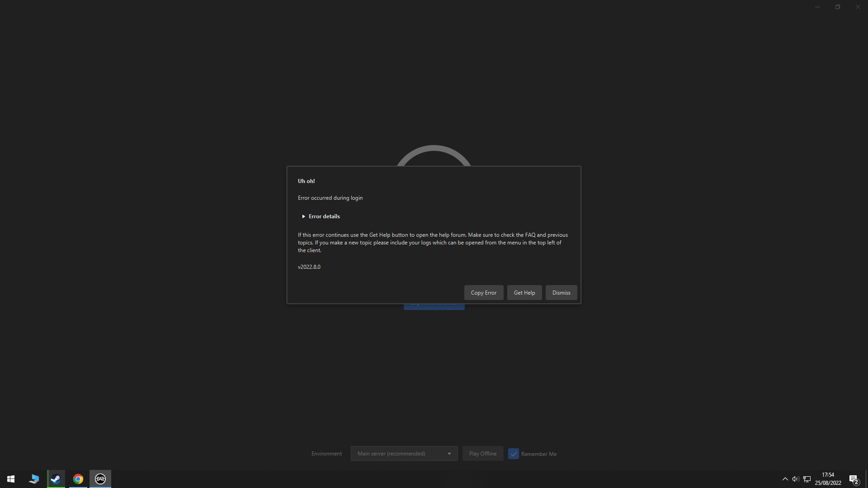Open Steam from the taskbar
Screen dimensions: 868x488
tap(56, 479)
